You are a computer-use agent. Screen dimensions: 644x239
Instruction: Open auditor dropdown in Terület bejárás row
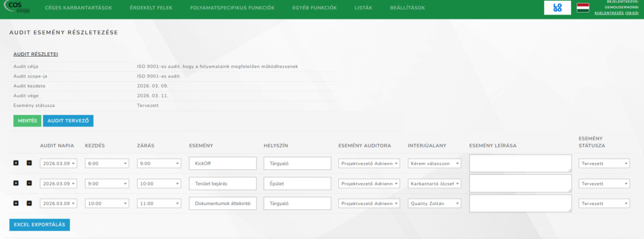(x=369, y=184)
